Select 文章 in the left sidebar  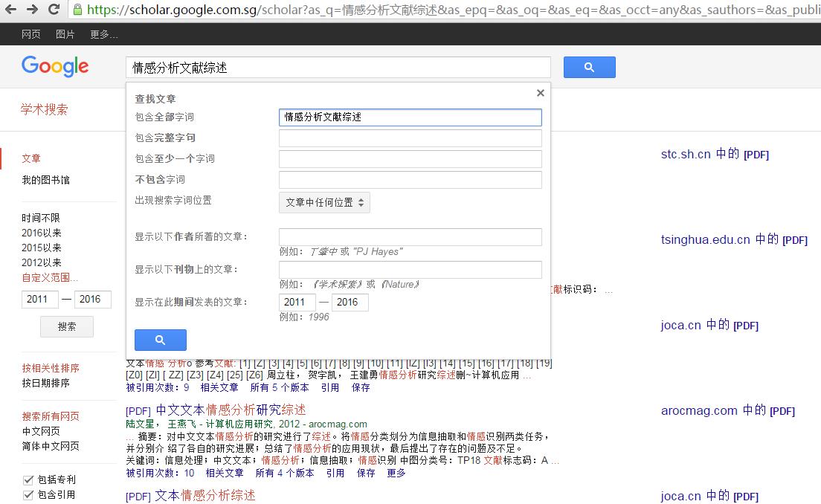click(x=31, y=158)
